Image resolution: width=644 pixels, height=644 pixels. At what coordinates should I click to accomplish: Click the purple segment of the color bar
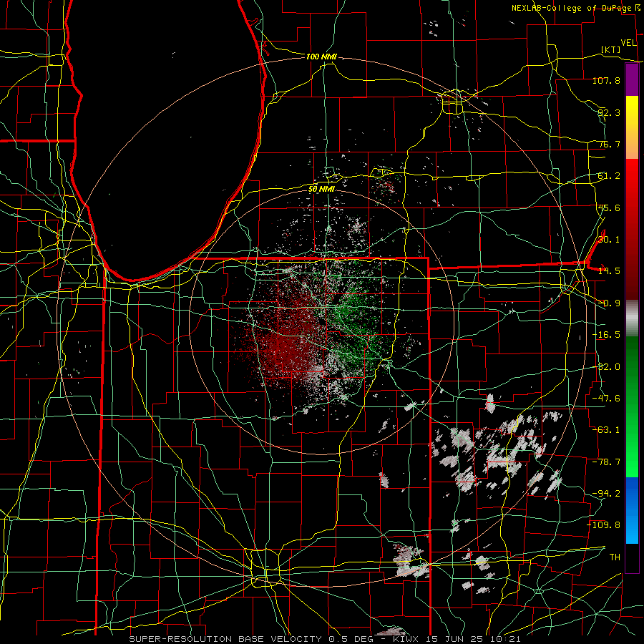[x=632, y=80]
